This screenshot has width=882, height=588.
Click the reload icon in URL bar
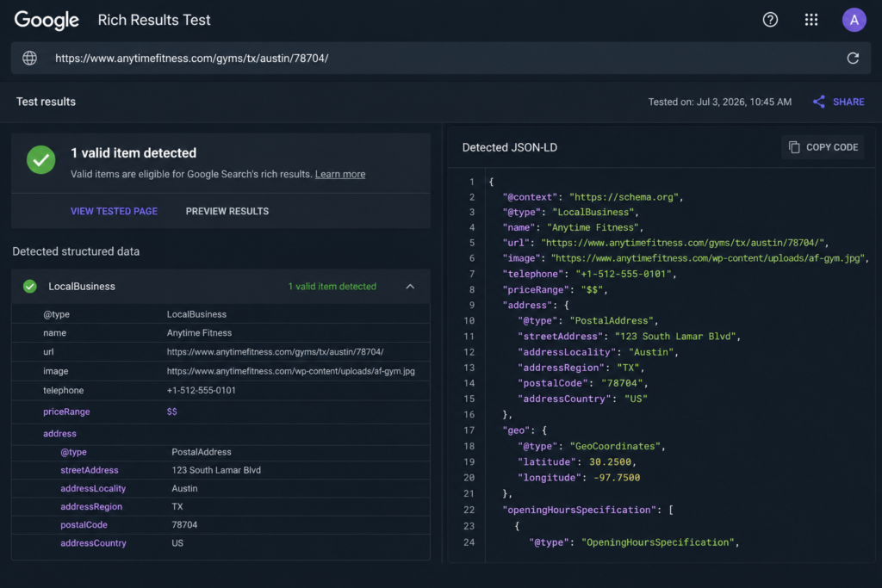[853, 58]
